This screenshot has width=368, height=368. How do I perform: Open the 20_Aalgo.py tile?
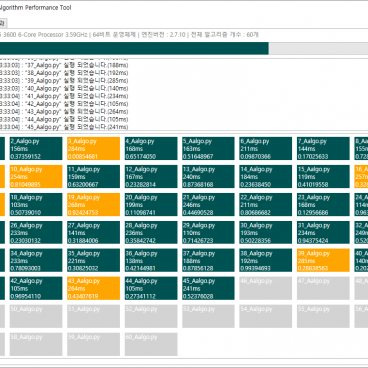151,205
